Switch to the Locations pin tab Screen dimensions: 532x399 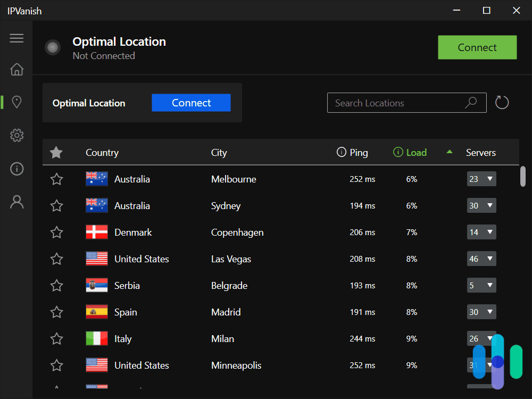[16, 102]
